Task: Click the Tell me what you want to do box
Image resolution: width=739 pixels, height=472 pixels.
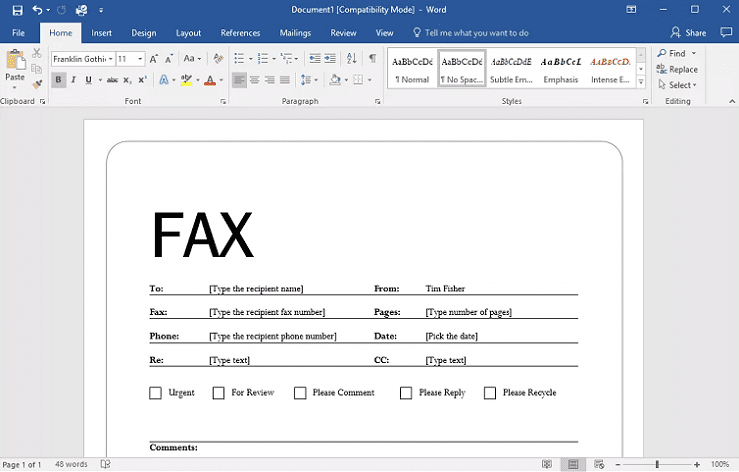Action: [471, 33]
